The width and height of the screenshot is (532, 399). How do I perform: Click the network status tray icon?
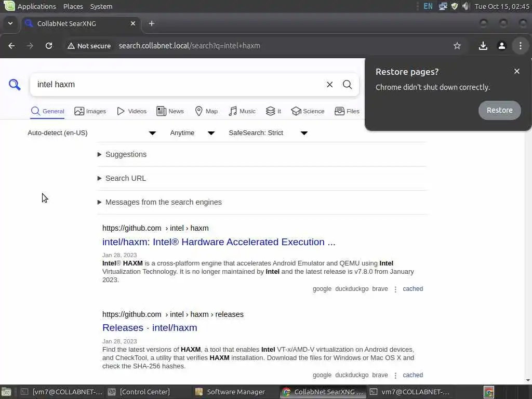pyautogui.click(x=443, y=6)
